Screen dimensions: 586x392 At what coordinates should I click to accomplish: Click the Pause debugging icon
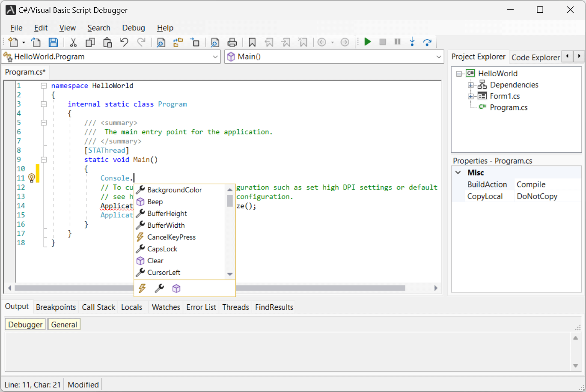click(x=397, y=42)
